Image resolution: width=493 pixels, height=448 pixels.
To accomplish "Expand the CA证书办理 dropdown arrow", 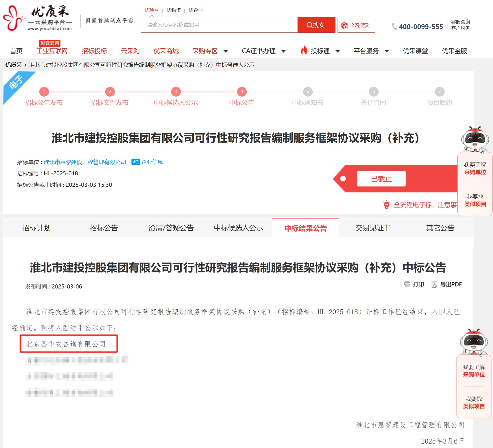I will 283,51.
